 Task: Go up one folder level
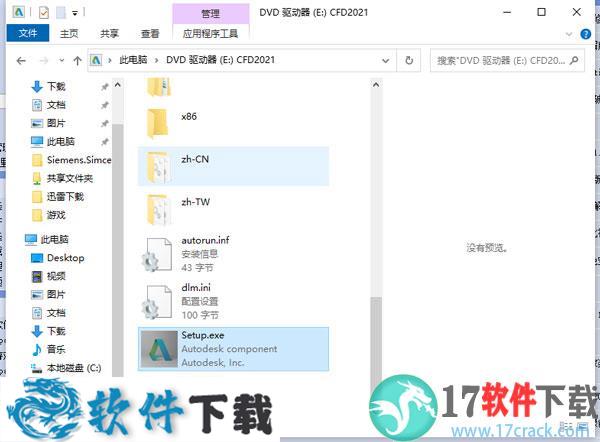[78, 60]
